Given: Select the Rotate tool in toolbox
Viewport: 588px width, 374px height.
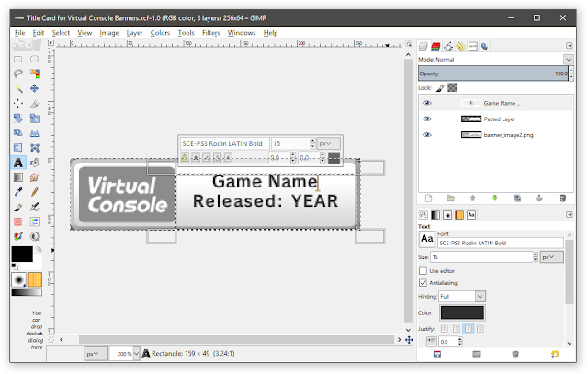Looking at the screenshot, I should coord(17,119).
